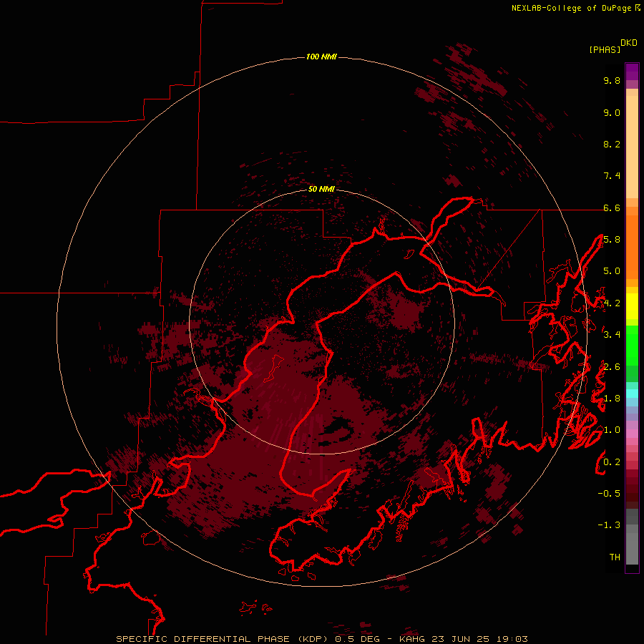Viewport: 644px width, 644px height.
Task: Click the cyan segment of the color bar
Action: point(632,394)
